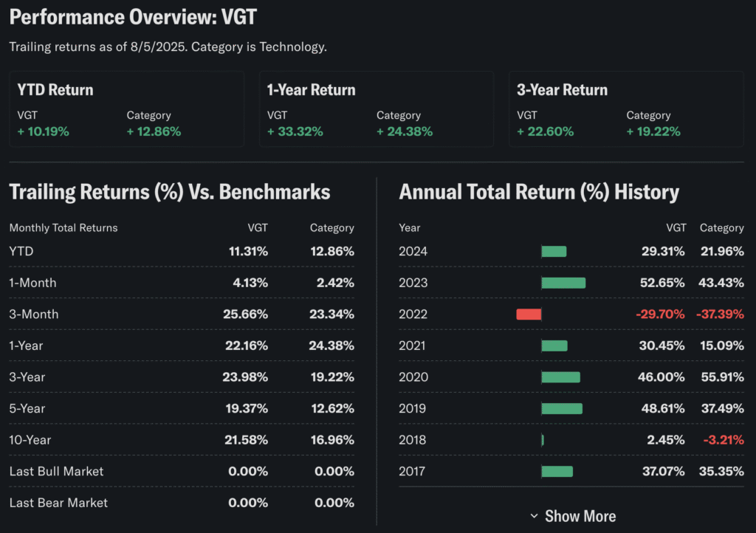Click the green 2023 return bar
The width and height of the screenshot is (756, 533).
click(563, 283)
